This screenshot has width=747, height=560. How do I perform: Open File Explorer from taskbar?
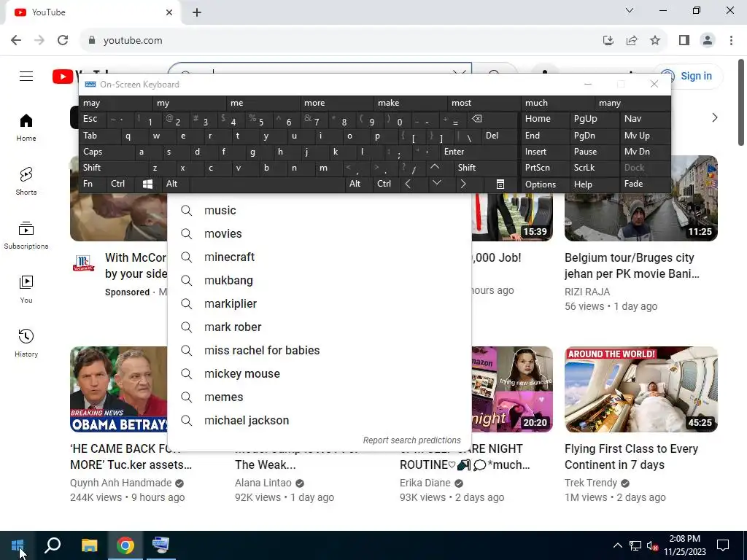coord(89,545)
